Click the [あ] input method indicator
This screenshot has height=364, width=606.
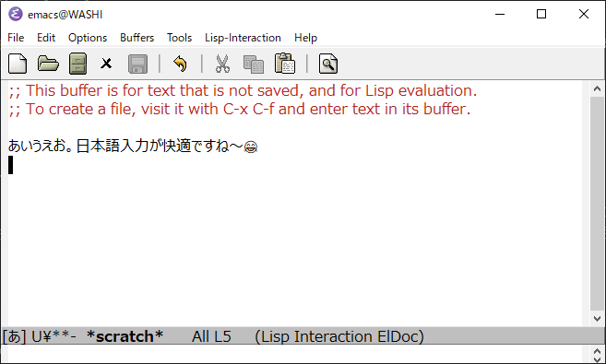point(15,336)
